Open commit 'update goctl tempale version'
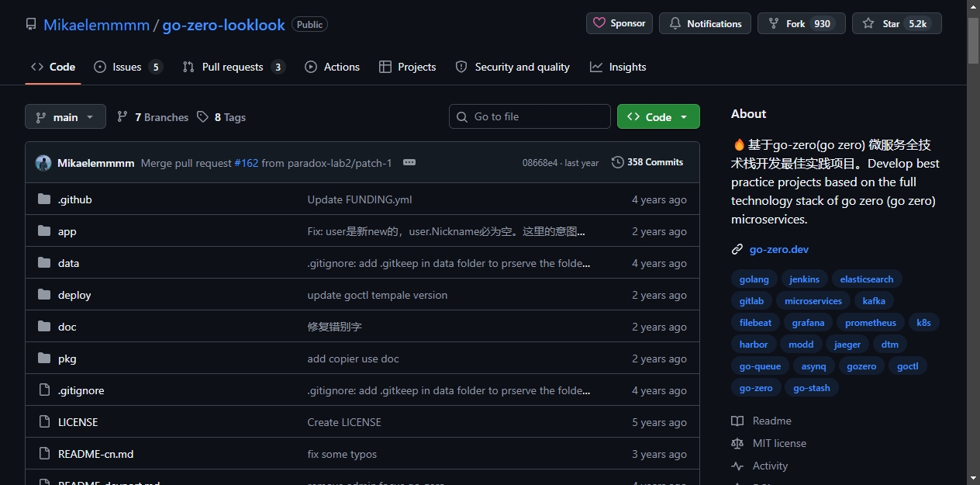980x485 pixels. pyautogui.click(x=378, y=295)
